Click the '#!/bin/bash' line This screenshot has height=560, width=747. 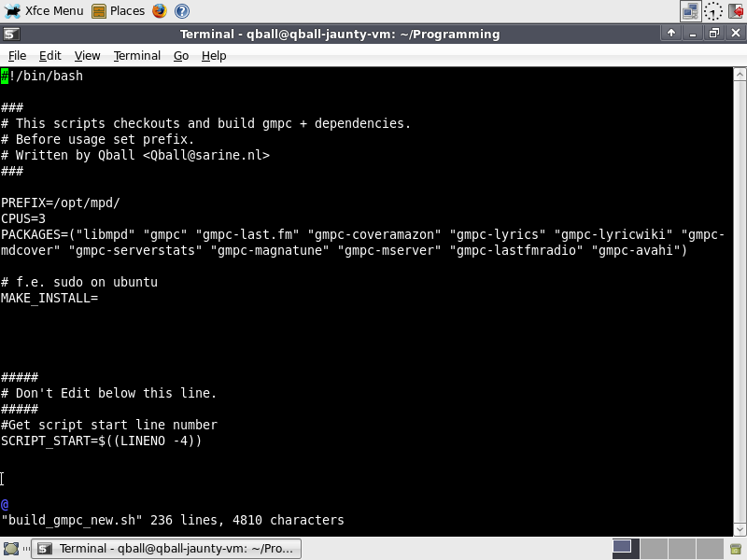tap(42, 76)
